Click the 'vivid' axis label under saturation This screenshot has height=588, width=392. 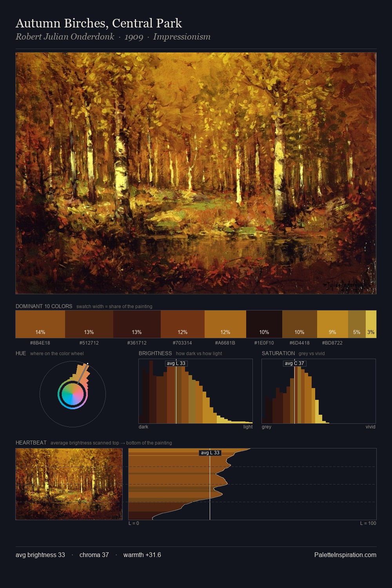(x=370, y=426)
